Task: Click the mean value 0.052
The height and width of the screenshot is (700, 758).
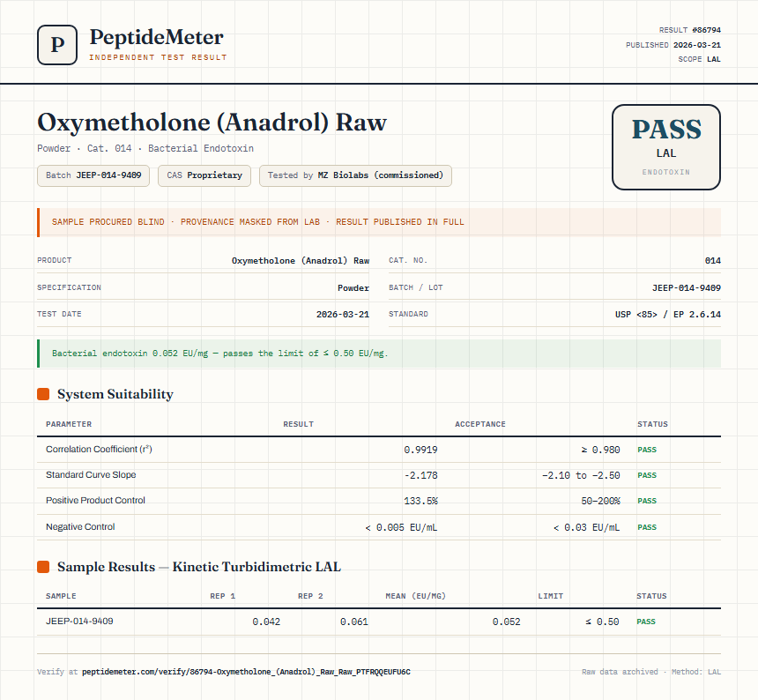Action: [x=506, y=622]
